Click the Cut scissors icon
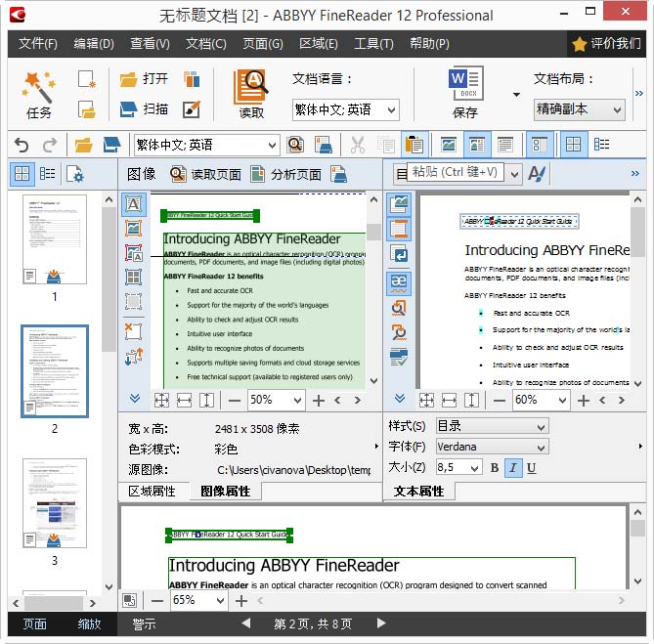654x644 pixels. tap(358, 145)
